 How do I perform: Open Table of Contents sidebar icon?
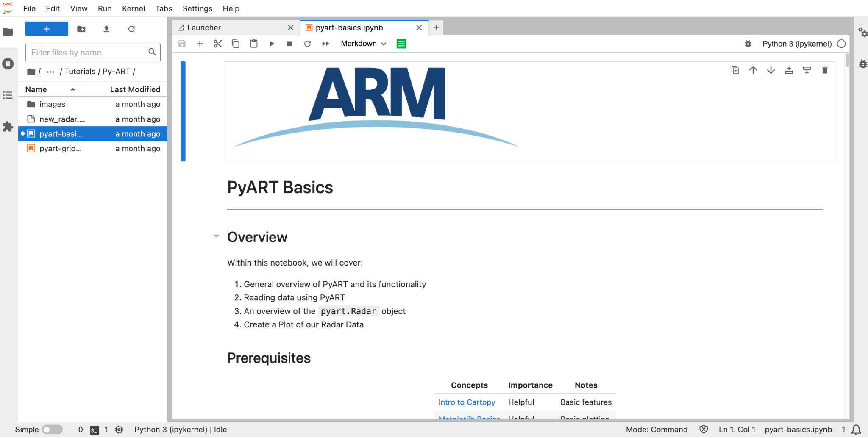point(8,95)
